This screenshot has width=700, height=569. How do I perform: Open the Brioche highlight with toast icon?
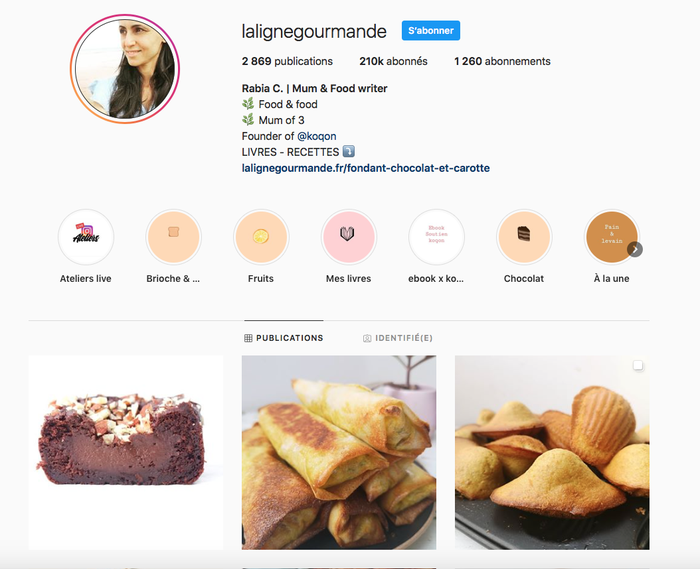click(x=173, y=237)
